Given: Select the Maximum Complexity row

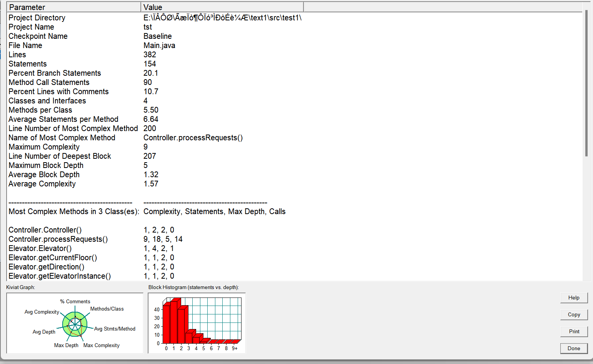Looking at the screenshot, I should [x=295, y=147].
